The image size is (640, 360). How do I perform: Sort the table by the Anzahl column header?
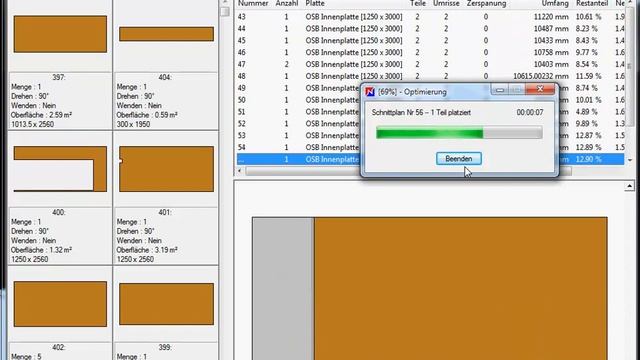click(x=287, y=3)
